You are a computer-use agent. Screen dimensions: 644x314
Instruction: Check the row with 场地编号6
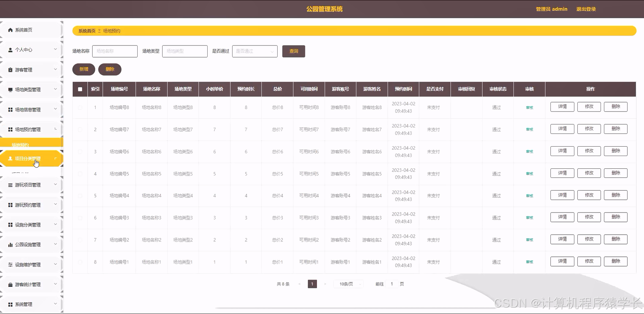80,152
